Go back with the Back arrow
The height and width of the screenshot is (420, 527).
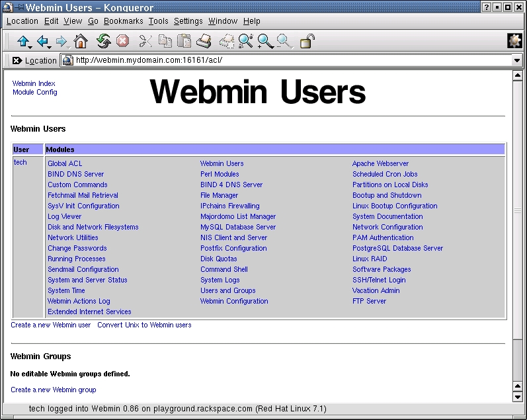(44, 42)
